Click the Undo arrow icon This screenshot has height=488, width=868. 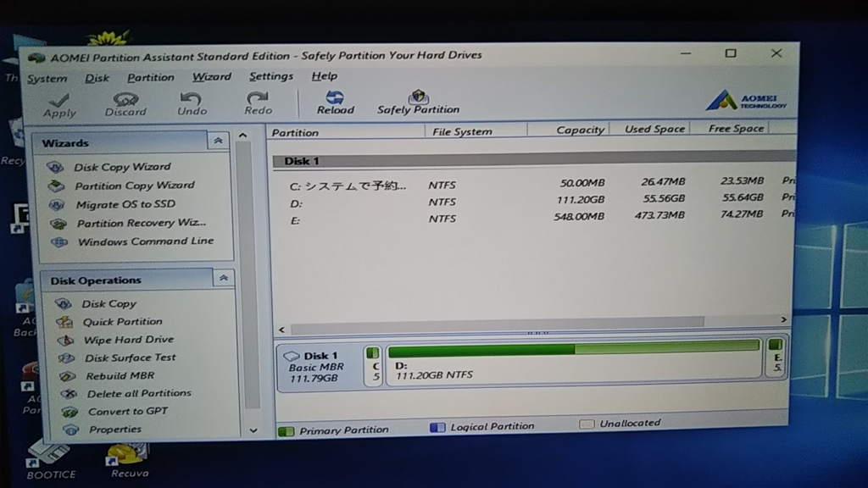point(191,98)
